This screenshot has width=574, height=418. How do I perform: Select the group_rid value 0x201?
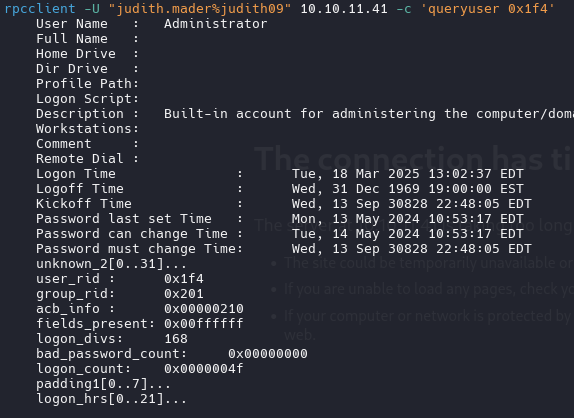[184, 294]
